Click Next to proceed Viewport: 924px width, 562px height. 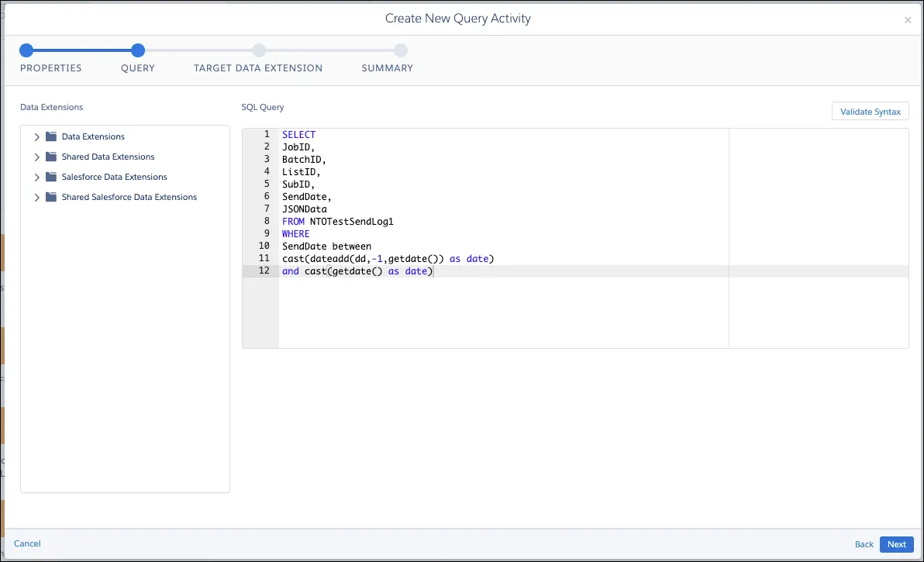point(896,543)
